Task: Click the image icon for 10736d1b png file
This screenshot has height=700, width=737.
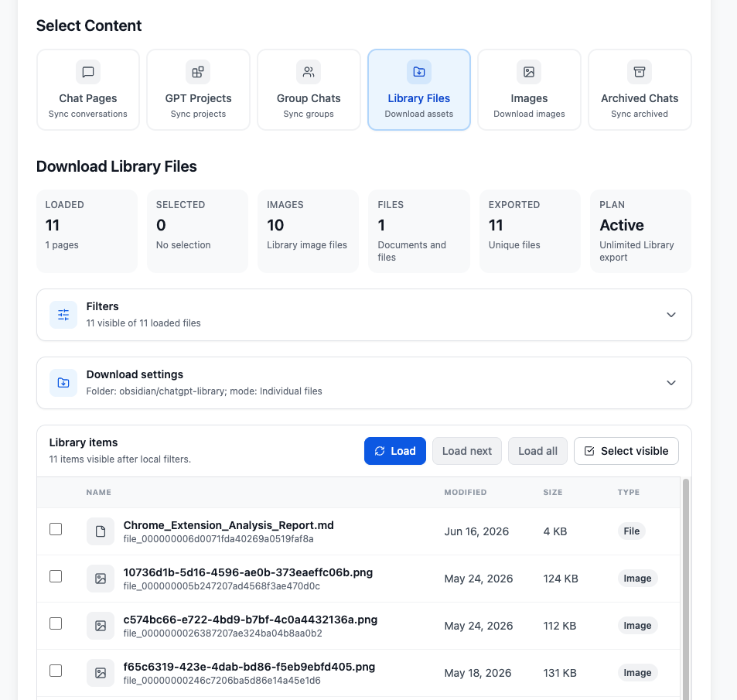Action: click(x=101, y=579)
